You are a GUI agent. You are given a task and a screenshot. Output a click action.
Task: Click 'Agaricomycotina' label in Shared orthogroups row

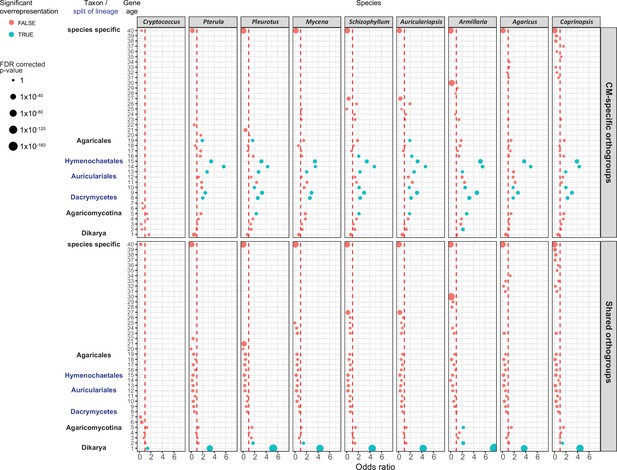tap(94, 427)
